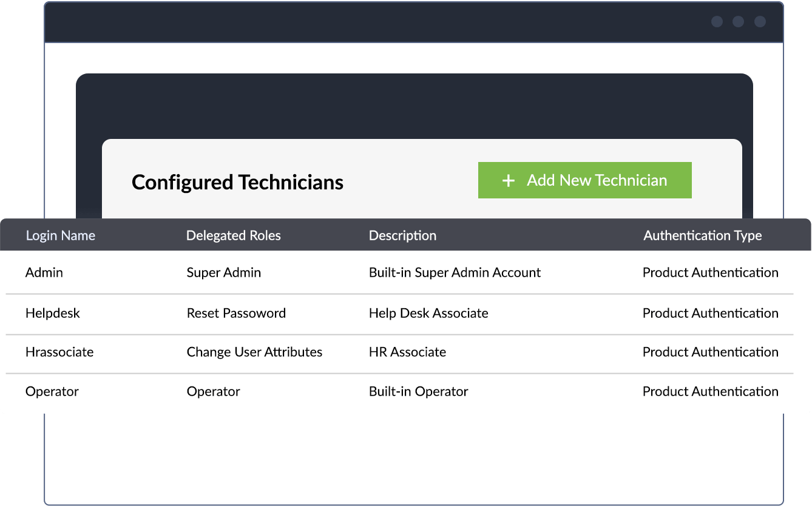Click Product Authentication in the Helpdesk row

tap(711, 313)
